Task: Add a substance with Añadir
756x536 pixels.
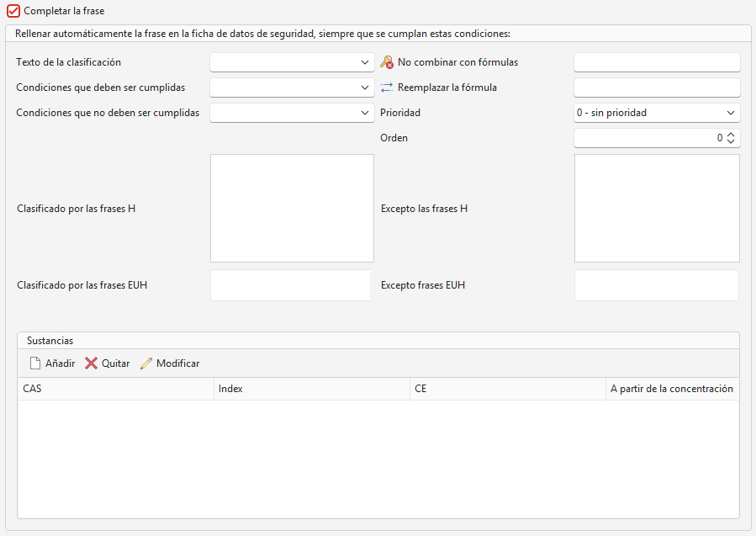Action: [52, 364]
